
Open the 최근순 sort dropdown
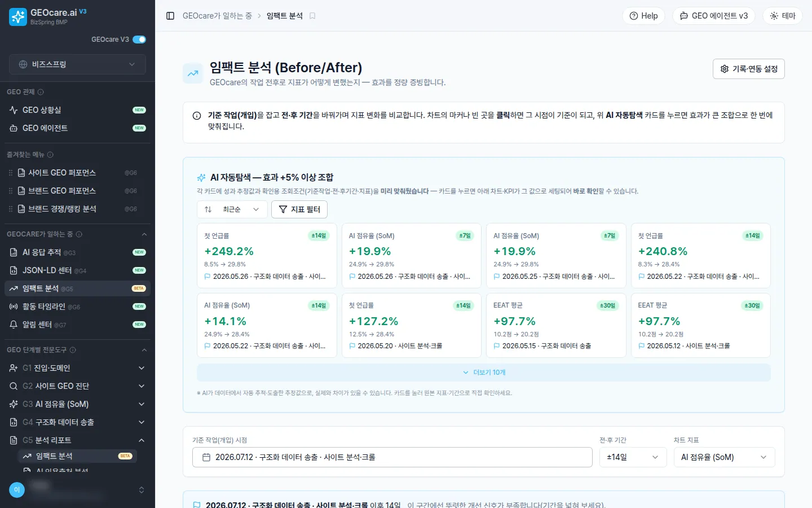232,209
